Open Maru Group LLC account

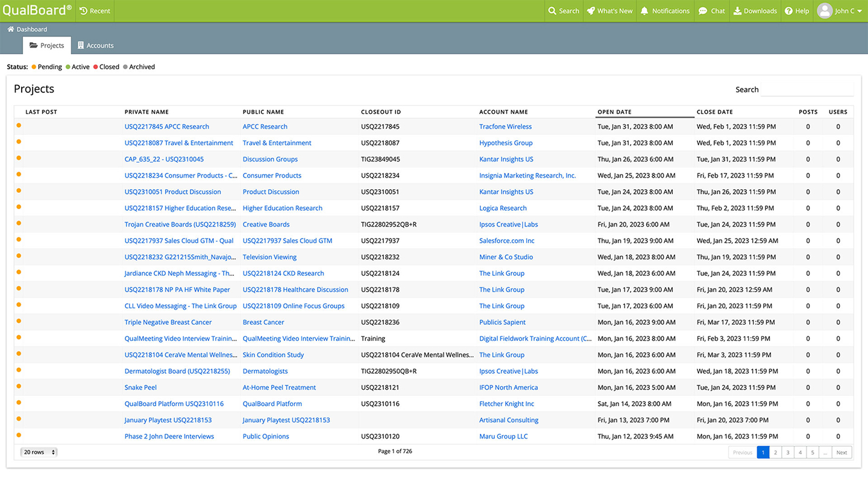pos(503,436)
